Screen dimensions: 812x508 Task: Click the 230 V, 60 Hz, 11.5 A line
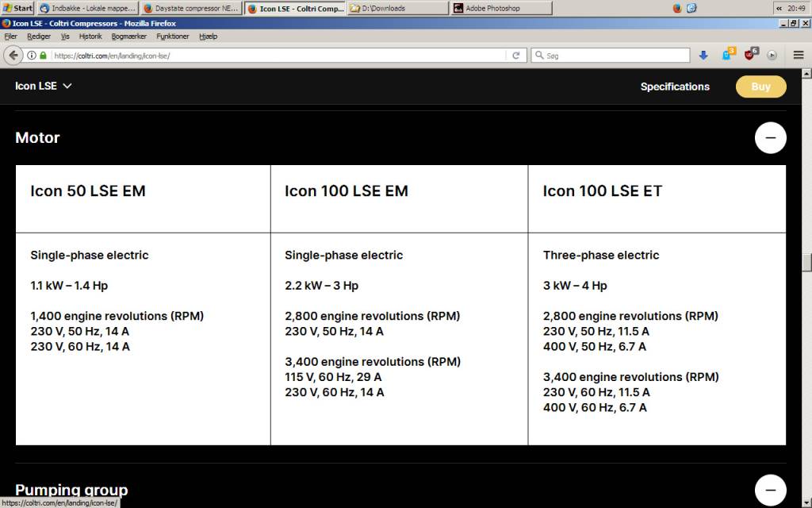coord(596,392)
